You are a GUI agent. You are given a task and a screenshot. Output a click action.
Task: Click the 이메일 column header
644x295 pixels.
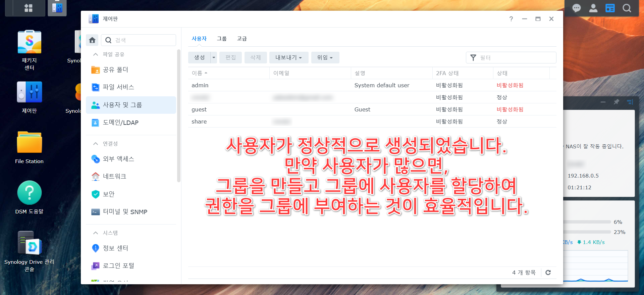pyautogui.click(x=310, y=73)
